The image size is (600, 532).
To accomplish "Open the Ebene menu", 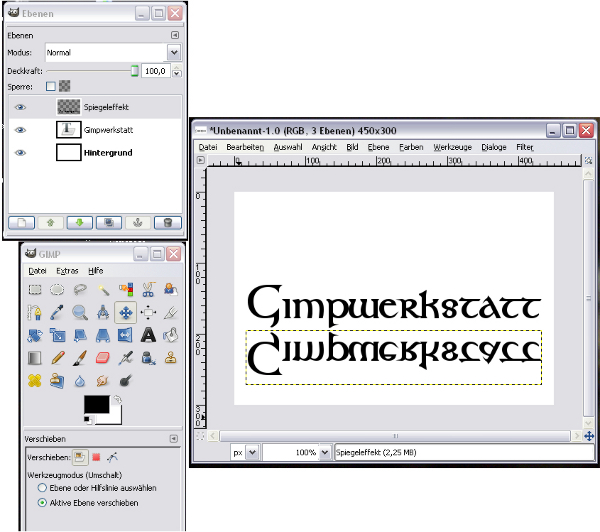I will click(x=378, y=147).
